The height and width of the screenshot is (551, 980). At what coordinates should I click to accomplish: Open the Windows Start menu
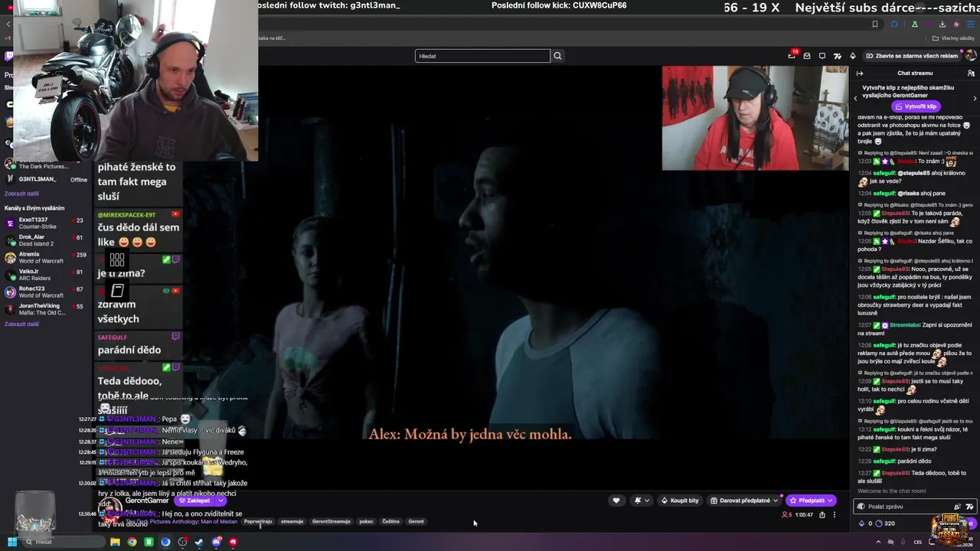[12, 542]
